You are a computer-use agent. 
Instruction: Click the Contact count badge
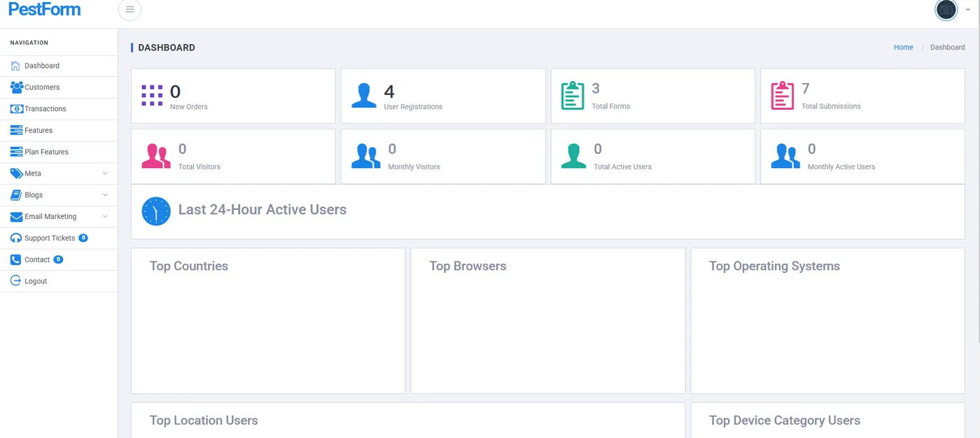coord(58,260)
